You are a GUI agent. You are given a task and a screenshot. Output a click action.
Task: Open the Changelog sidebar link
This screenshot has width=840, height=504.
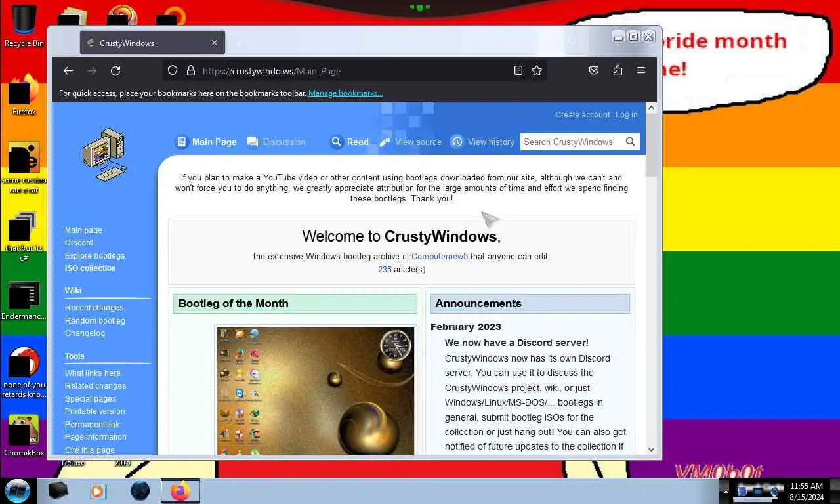pyautogui.click(x=85, y=333)
